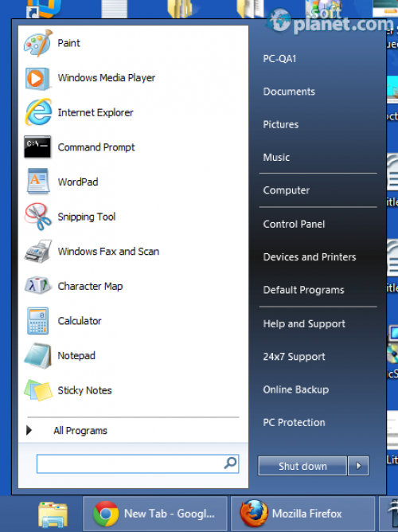The width and height of the screenshot is (398, 532).
Task: Click All Programs text
Action: [x=80, y=431]
